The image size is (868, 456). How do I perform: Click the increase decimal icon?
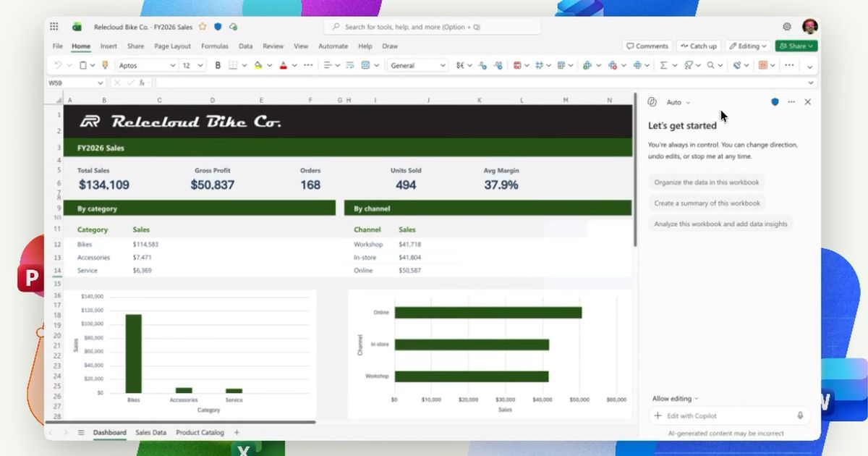point(498,65)
